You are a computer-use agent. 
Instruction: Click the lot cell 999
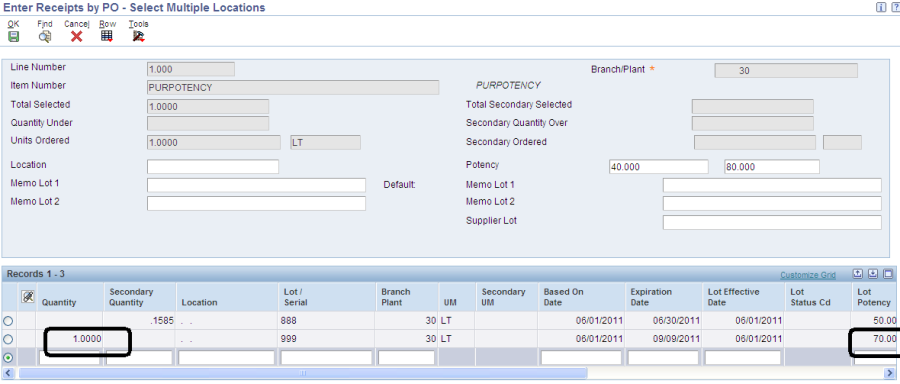point(327,339)
